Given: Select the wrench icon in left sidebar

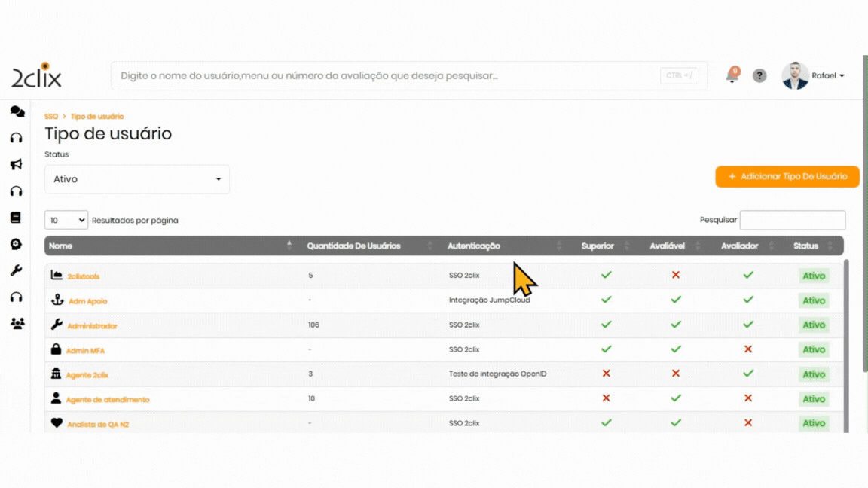Looking at the screenshot, I should pyautogui.click(x=16, y=270).
